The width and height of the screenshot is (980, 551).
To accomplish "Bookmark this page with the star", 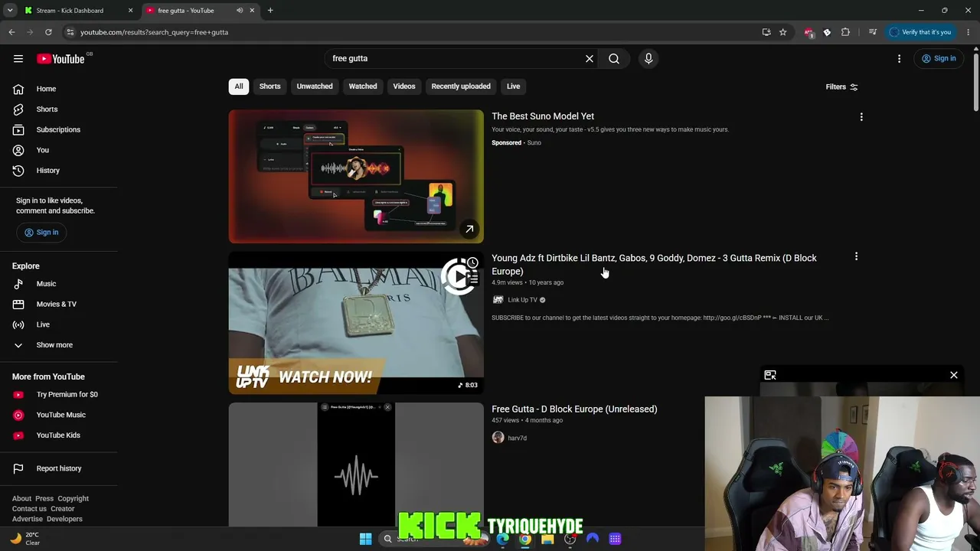I will pos(782,32).
